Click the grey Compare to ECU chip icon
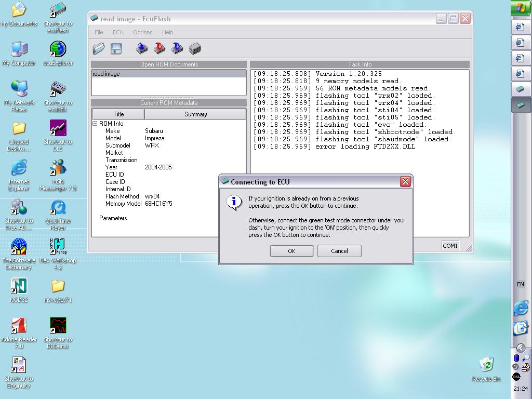Viewport: 532px width, 399px height. [x=195, y=48]
